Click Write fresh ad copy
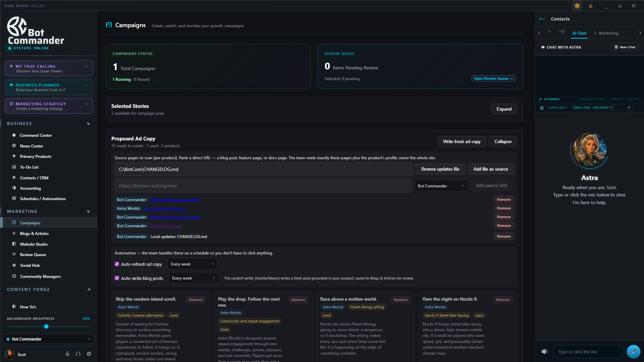The height and width of the screenshot is (362, 644). coord(462,141)
